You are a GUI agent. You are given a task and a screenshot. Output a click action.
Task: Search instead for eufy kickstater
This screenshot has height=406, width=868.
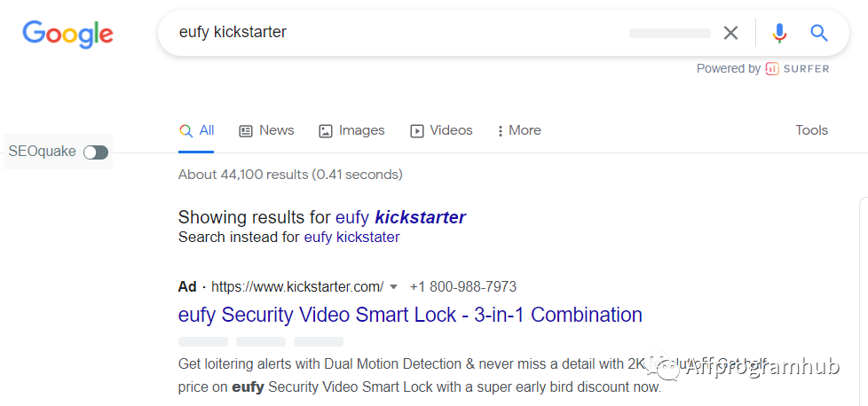click(x=351, y=238)
